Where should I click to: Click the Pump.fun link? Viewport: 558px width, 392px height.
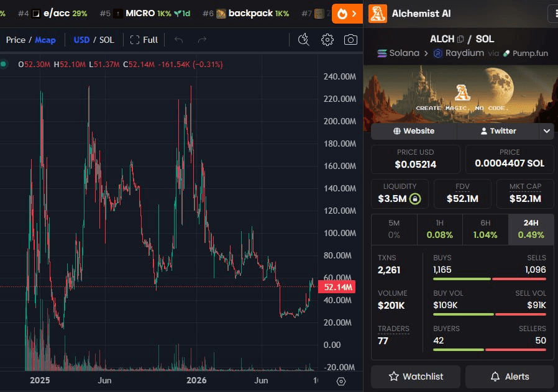point(525,53)
